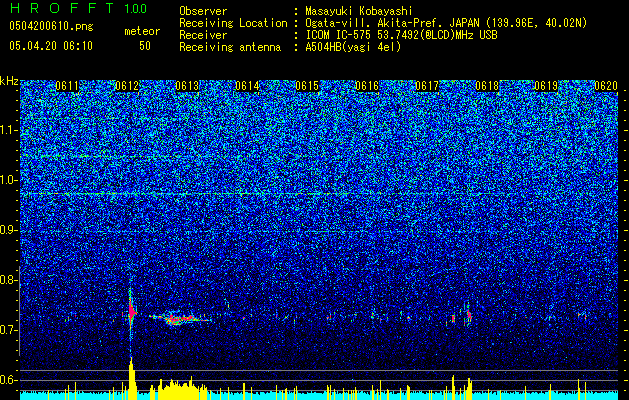Click the 0615 time marker
The height and width of the screenshot is (400, 629).
pos(307,86)
